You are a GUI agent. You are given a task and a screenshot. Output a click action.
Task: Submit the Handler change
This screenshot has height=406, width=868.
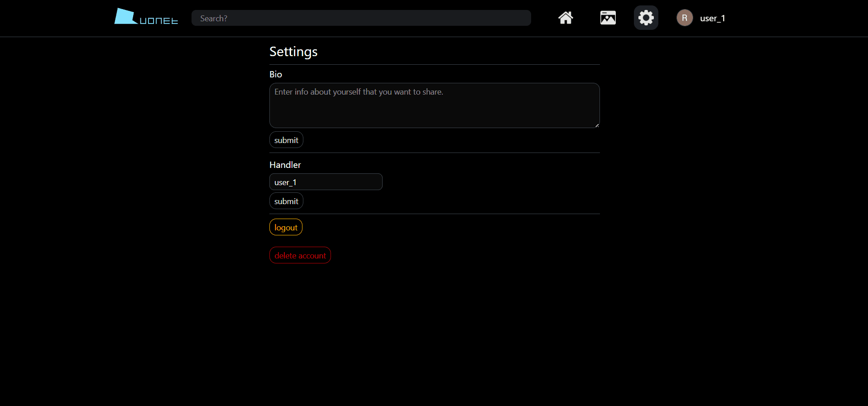tap(286, 201)
